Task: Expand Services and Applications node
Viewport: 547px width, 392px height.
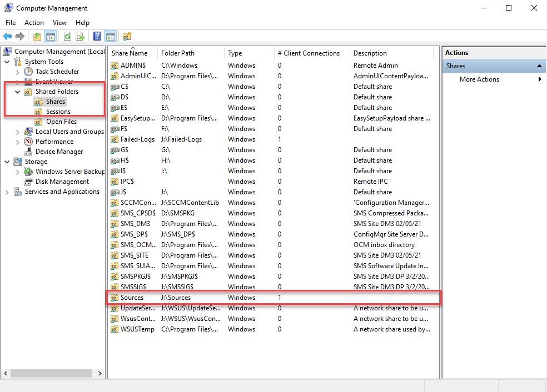Action: tap(7, 192)
